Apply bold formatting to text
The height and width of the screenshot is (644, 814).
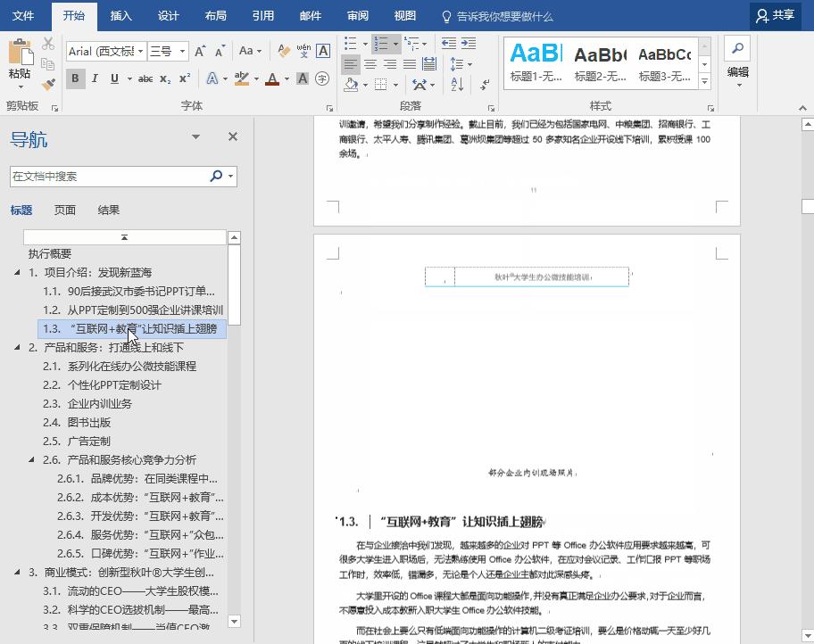pyautogui.click(x=75, y=78)
